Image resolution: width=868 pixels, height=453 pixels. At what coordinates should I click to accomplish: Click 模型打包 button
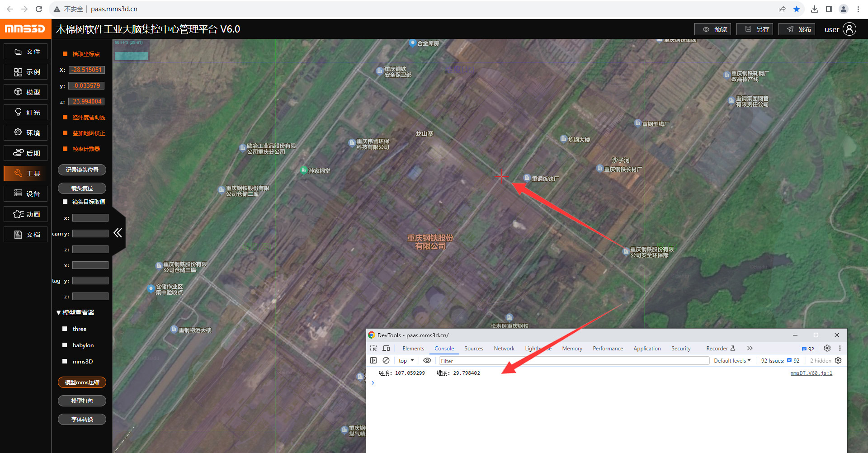point(82,401)
